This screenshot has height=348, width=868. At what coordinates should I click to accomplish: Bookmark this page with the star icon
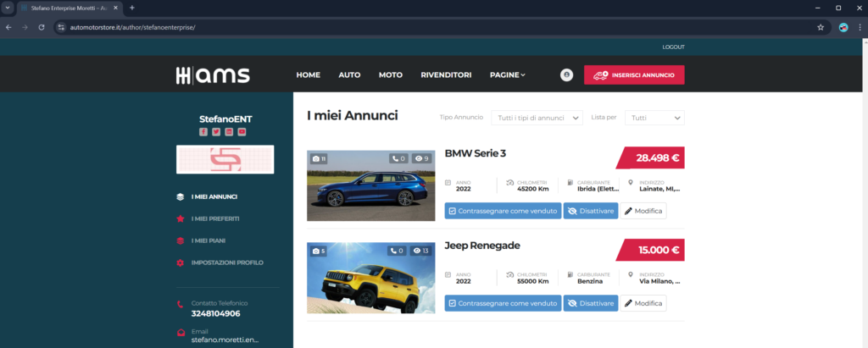[x=821, y=27]
